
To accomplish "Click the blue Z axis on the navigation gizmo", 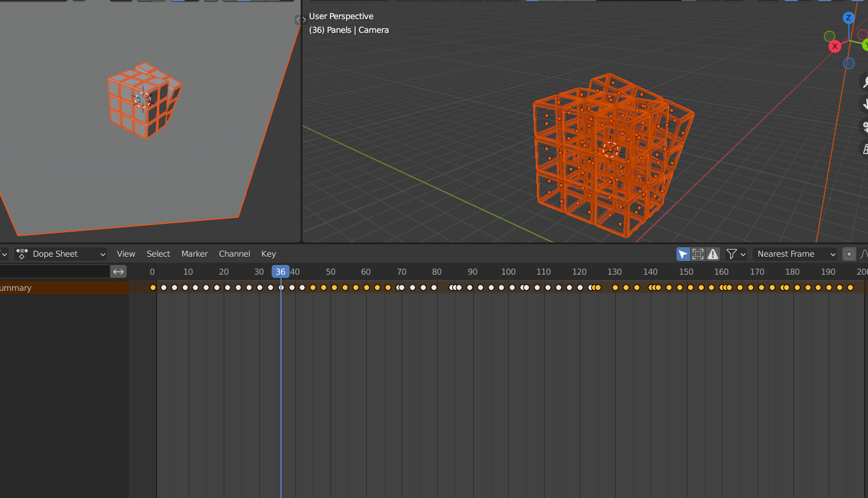I will pyautogui.click(x=848, y=17).
